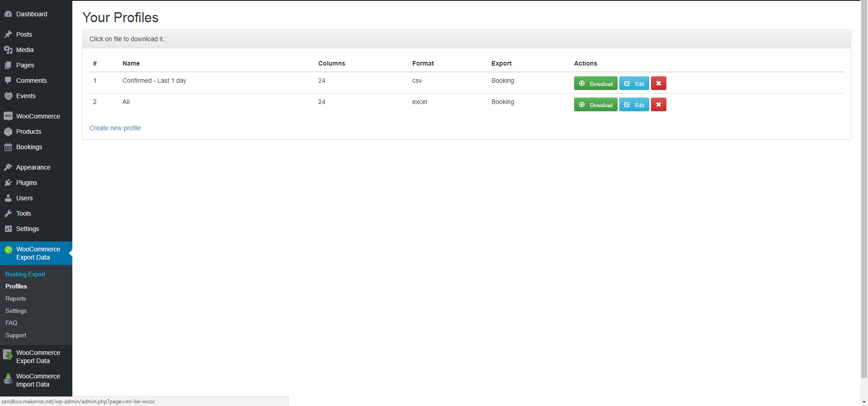Open the FAQ submenu item
The width and height of the screenshot is (868, 406).
(x=11, y=323)
